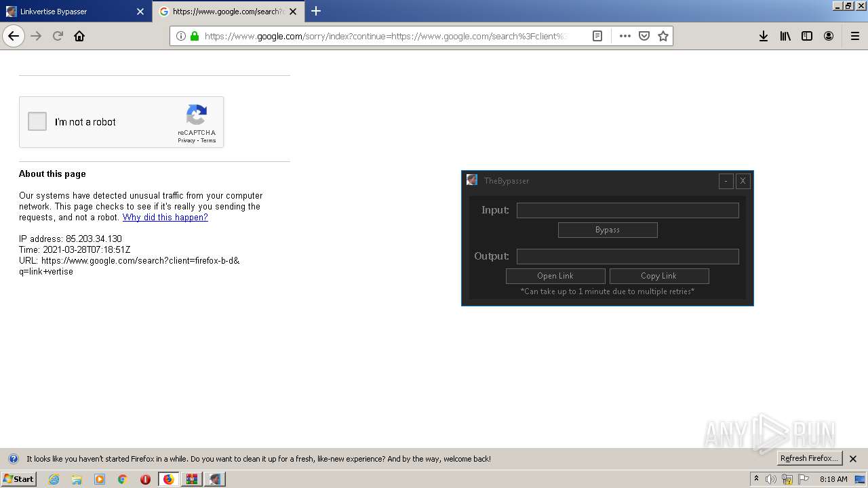Click the notification bar question mark icon
868x488 pixels.
(13, 459)
